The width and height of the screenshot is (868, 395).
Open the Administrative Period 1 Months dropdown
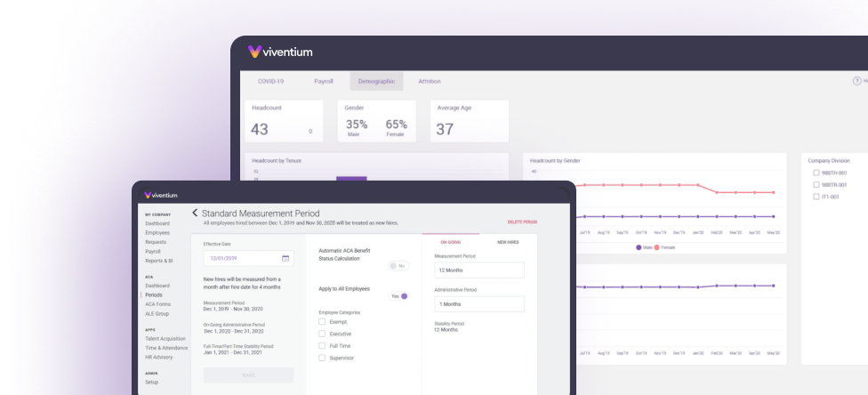point(478,304)
